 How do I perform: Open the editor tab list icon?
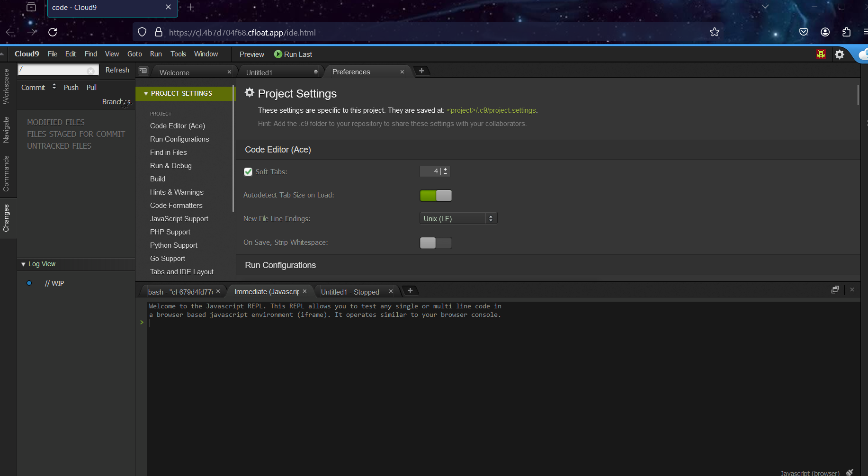[x=143, y=71]
